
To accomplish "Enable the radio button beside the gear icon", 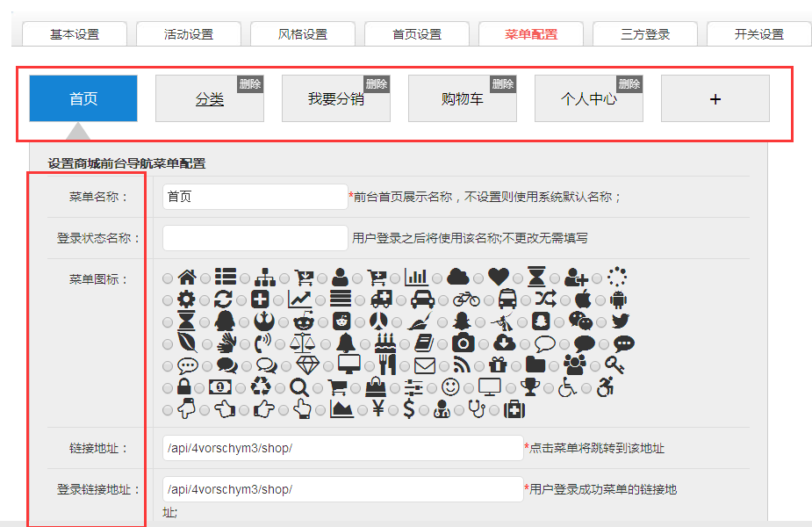I will (168, 300).
